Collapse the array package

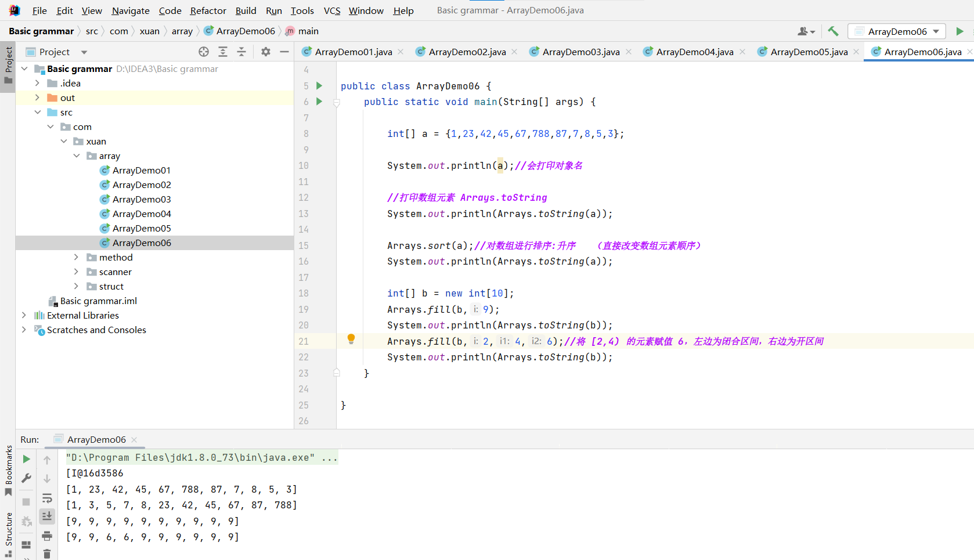[x=76, y=156]
